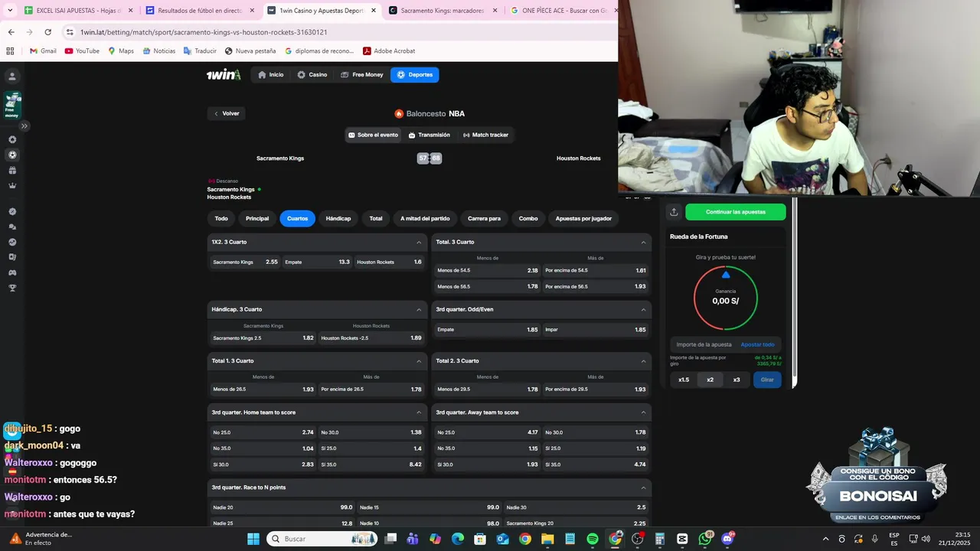Collapse the 1X2. 3 Cuarto section
Viewport: 980px width, 551px height.
[x=419, y=242]
